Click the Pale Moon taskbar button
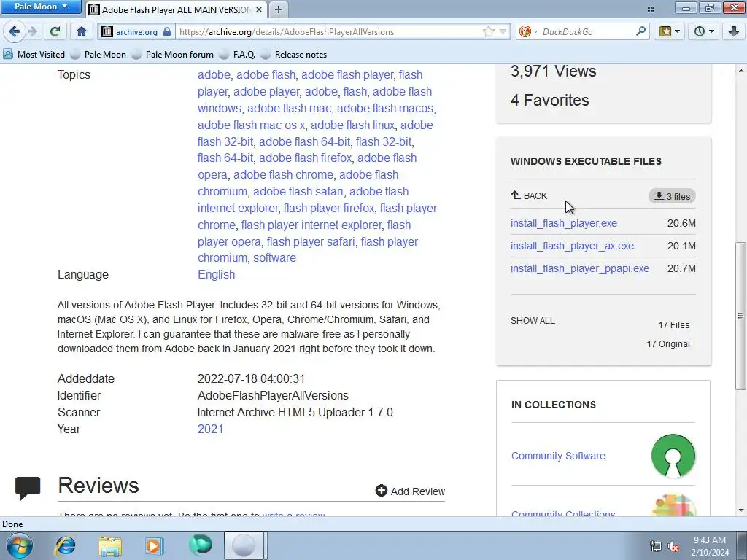The width and height of the screenshot is (747, 560). click(x=244, y=545)
